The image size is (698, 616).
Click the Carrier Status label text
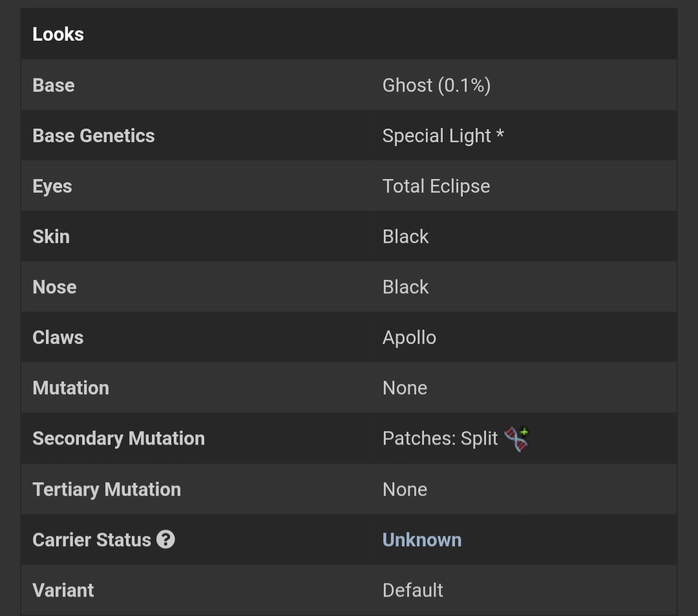pyautogui.click(x=92, y=540)
